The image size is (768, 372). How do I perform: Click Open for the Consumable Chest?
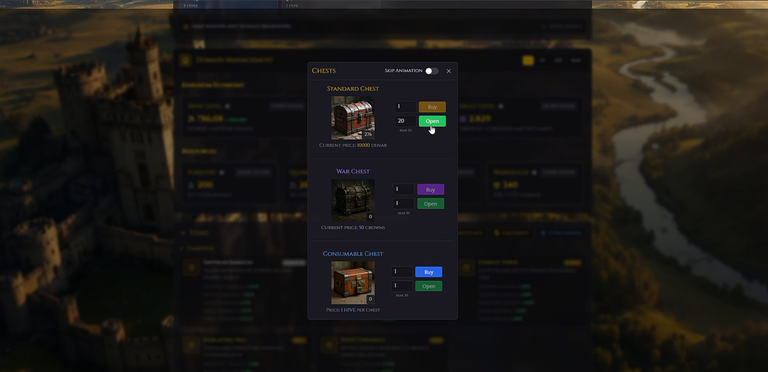[x=429, y=286]
